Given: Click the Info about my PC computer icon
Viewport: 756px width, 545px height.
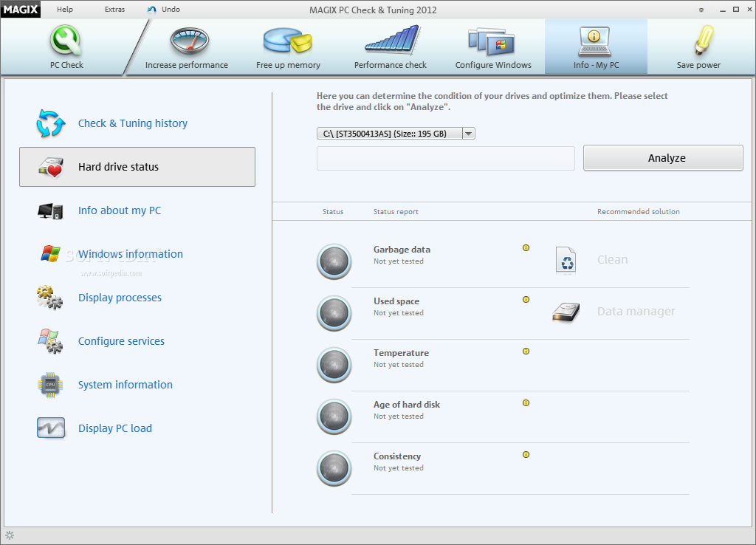Looking at the screenshot, I should [x=50, y=210].
